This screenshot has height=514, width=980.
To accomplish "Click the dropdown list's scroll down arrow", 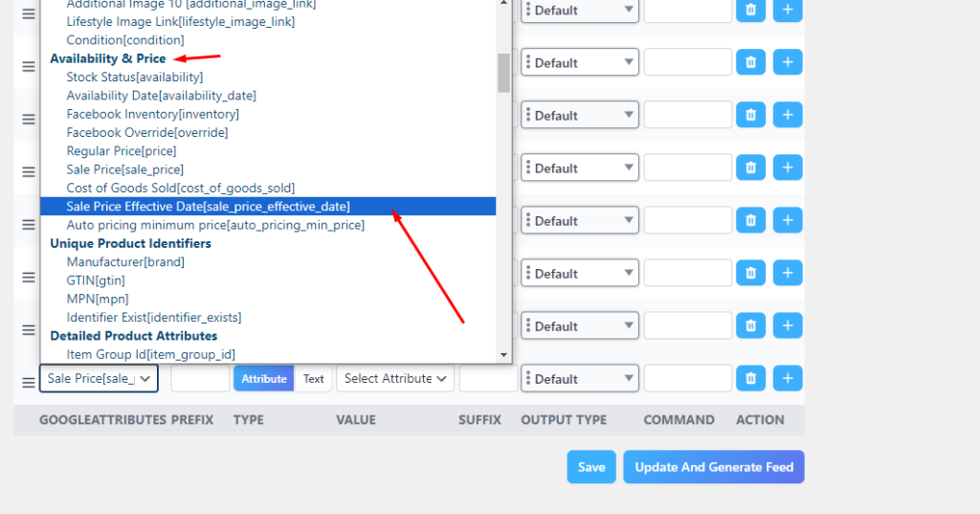I will click(x=503, y=355).
